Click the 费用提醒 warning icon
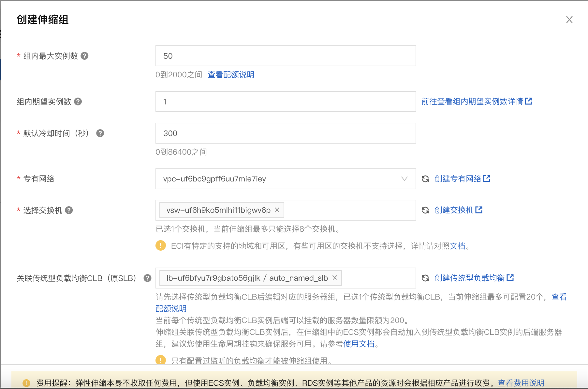Image resolution: width=588 pixels, height=389 pixels. pos(26,383)
